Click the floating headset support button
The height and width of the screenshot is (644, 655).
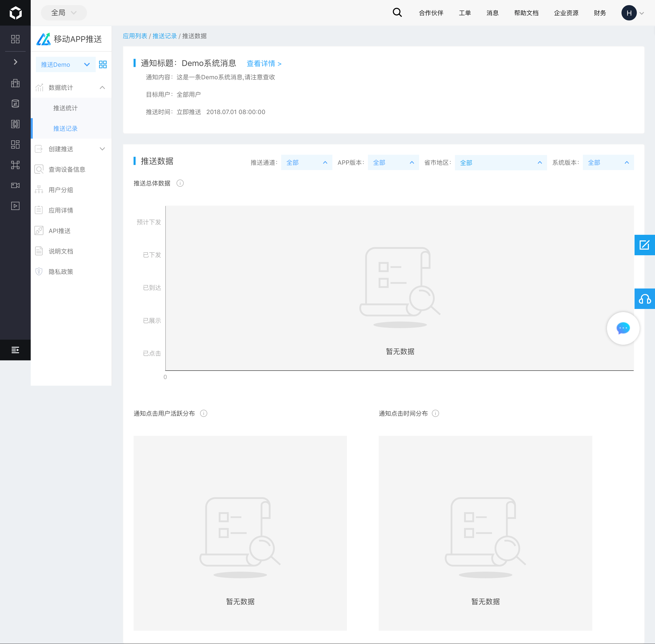(645, 299)
